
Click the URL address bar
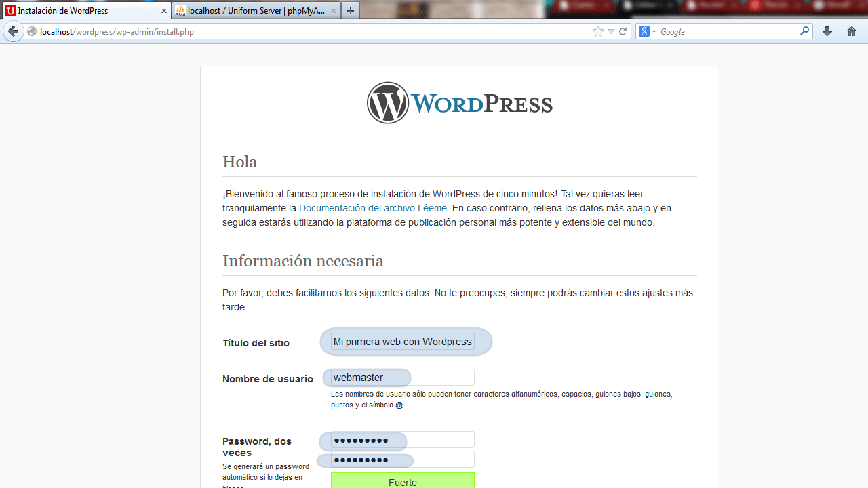click(x=325, y=31)
